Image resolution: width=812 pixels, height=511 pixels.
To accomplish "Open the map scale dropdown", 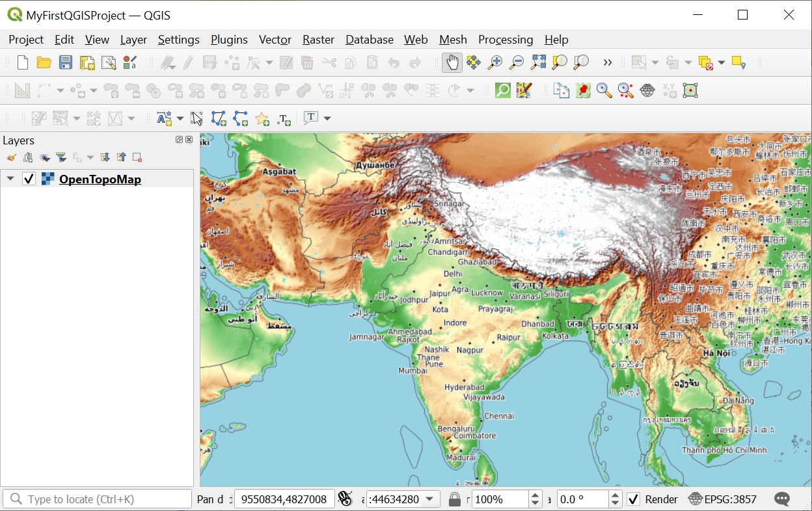I will (x=429, y=499).
